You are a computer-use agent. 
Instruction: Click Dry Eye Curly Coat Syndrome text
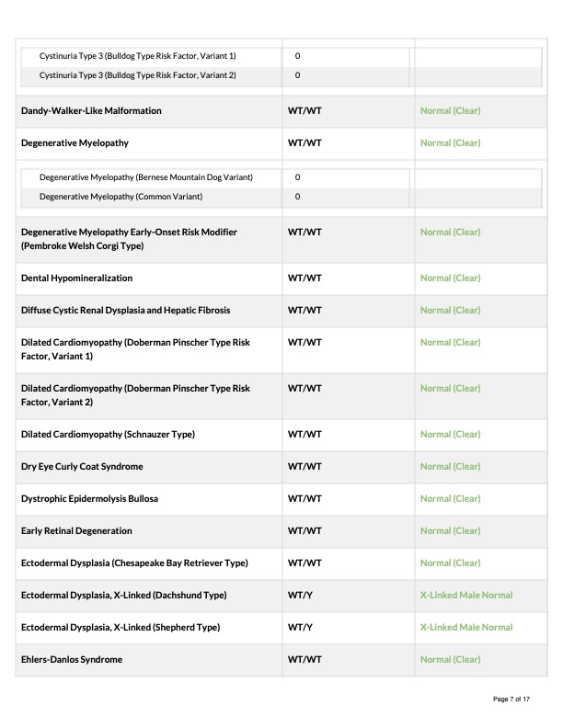(x=82, y=467)
